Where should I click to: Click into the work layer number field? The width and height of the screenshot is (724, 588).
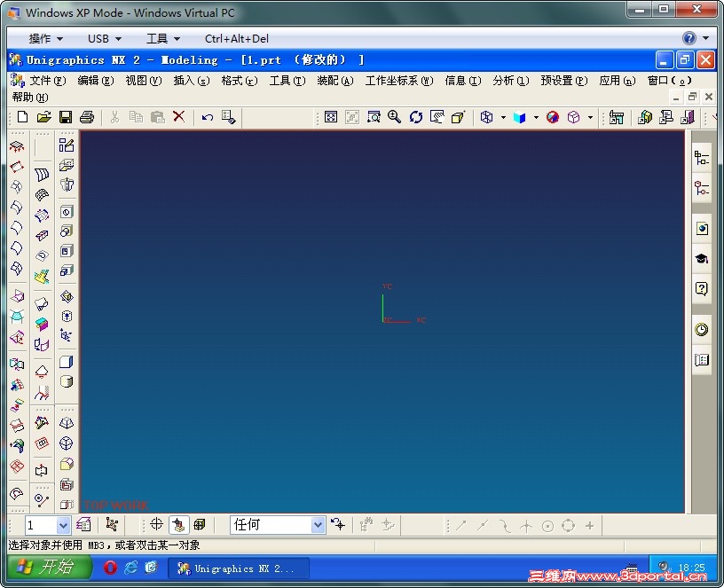click(41, 525)
